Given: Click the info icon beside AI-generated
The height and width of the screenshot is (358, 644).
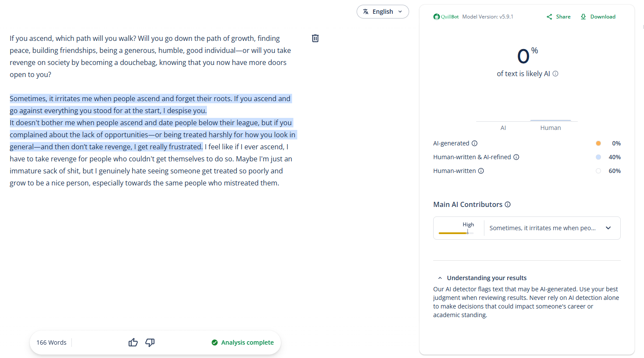Looking at the screenshot, I should click(475, 143).
